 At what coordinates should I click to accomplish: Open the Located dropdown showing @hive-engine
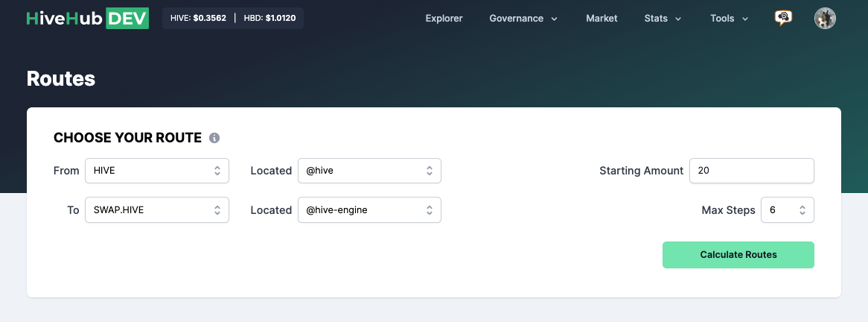(369, 210)
